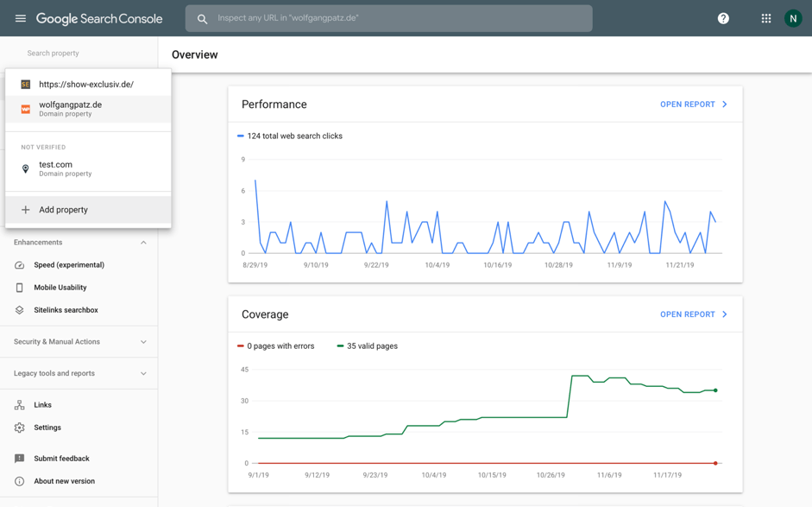Screen dimensions: 812x507
Task: Click the 0 pages with errors legend
Action: (x=276, y=345)
